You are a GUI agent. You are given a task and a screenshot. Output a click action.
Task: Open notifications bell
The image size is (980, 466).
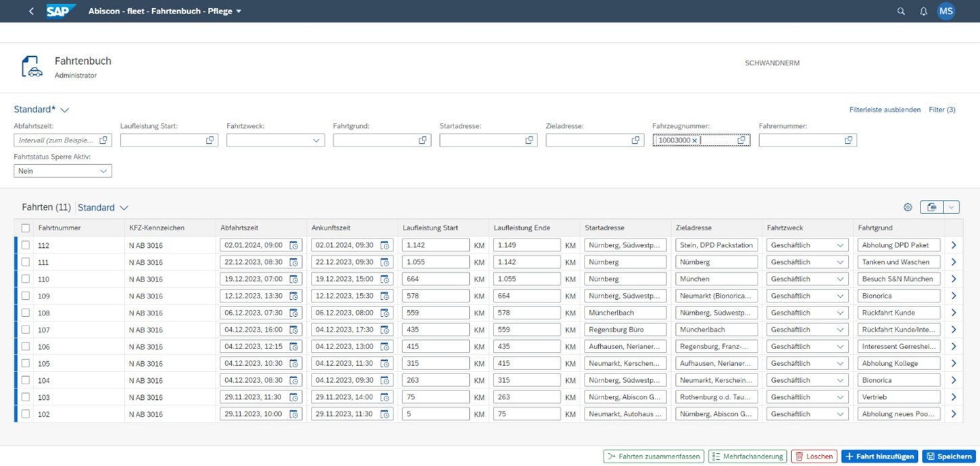coord(923,11)
